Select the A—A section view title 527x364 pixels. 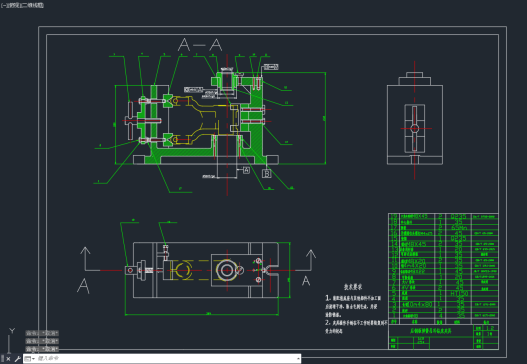point(200,45)
